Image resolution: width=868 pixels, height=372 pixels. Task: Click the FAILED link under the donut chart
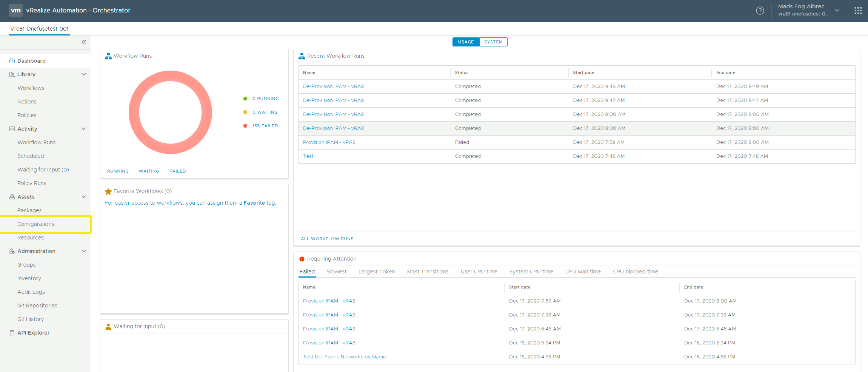coord(177,171)
